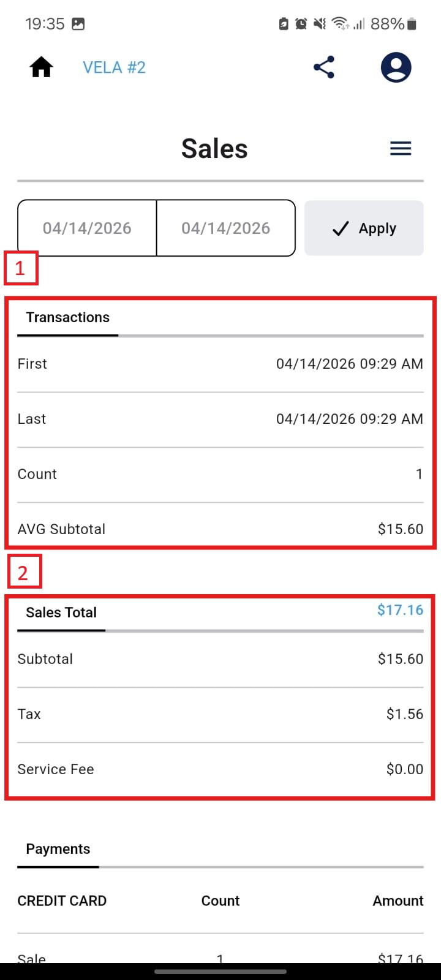Tap the picture notification icon in status bar
This screenshot has width=441, height=980.
click(x=78, y=24)
